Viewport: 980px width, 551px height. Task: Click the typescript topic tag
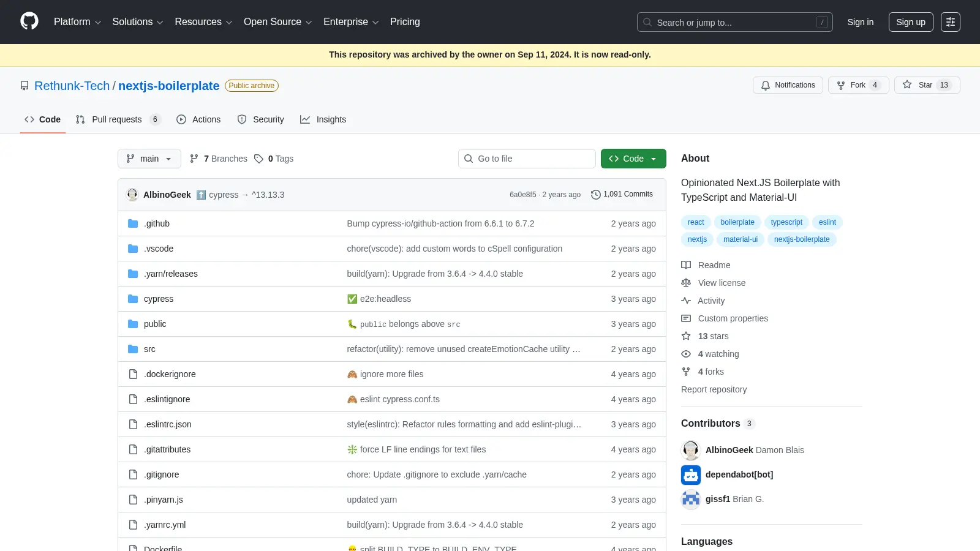(x=786, y=222)
